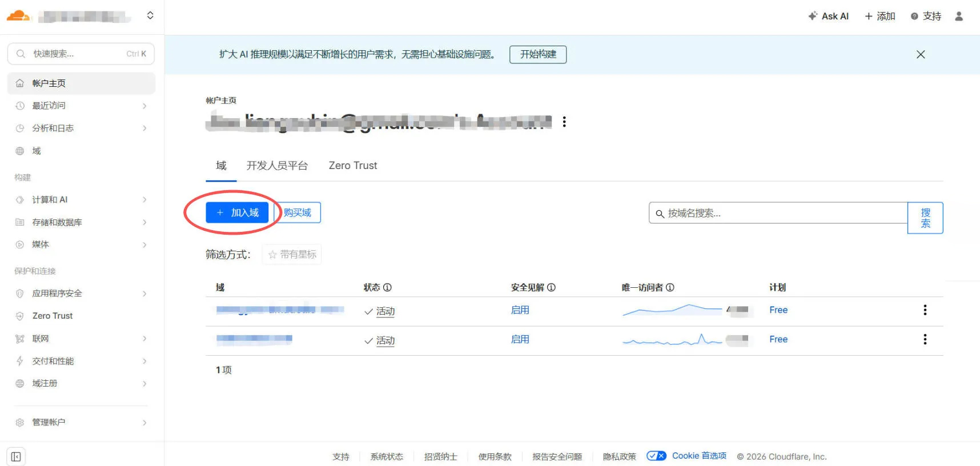The width and height of the screenshot is (980, 466).
Task: Toggle the Cookie 首选项 privacy switch
Action: pyautogui.click(x=656, y=456)
